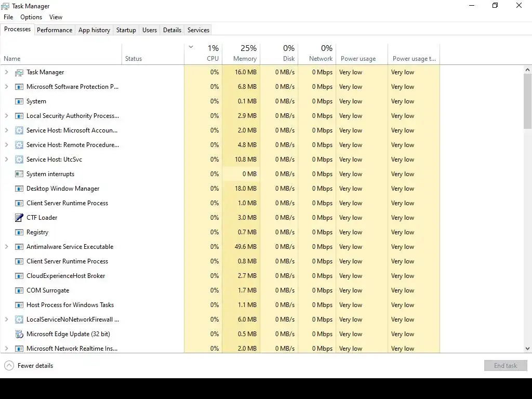532x399 pixels.
Task: Click the CTF Loader pencil icon
Action: point(19,218)
